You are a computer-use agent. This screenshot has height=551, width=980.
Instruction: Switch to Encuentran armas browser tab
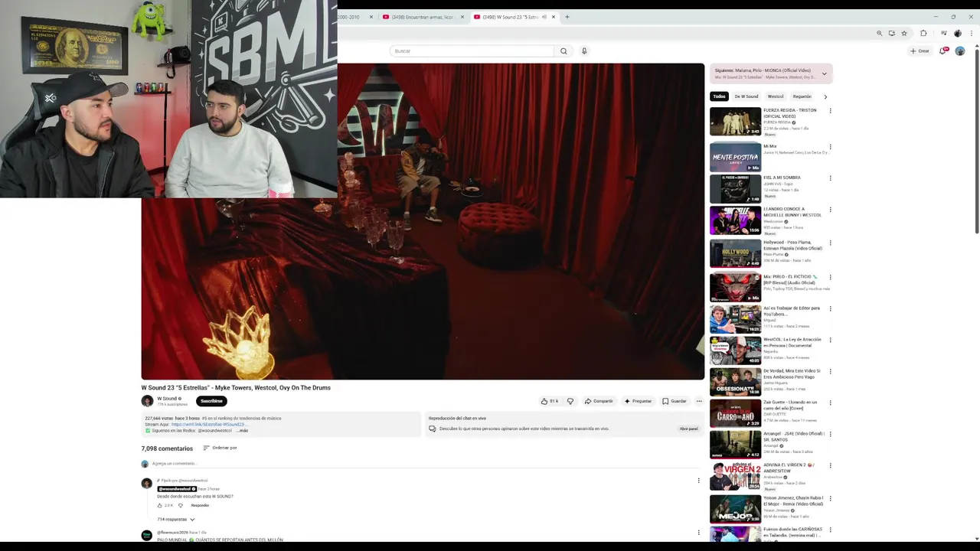(x=422, y=17)
